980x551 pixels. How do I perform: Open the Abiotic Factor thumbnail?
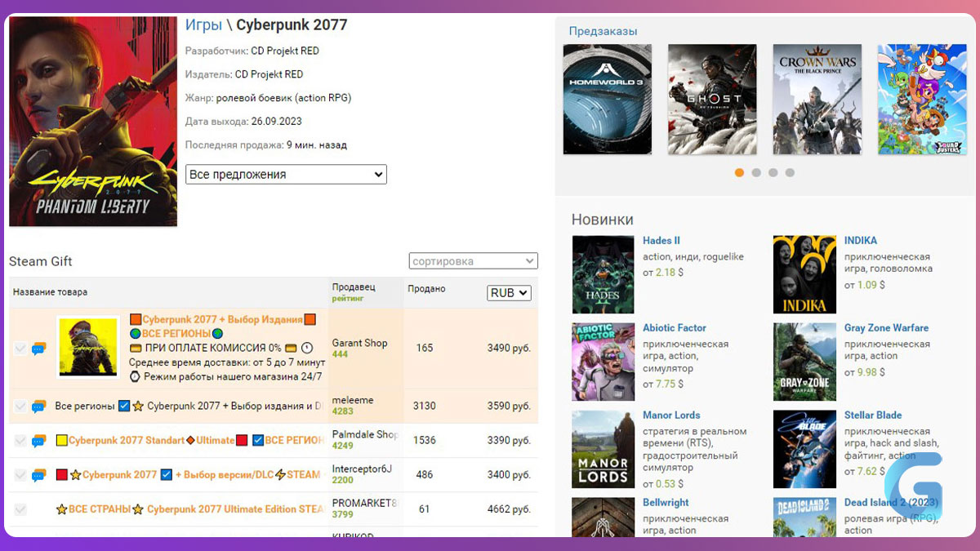[x=604, y=362]
